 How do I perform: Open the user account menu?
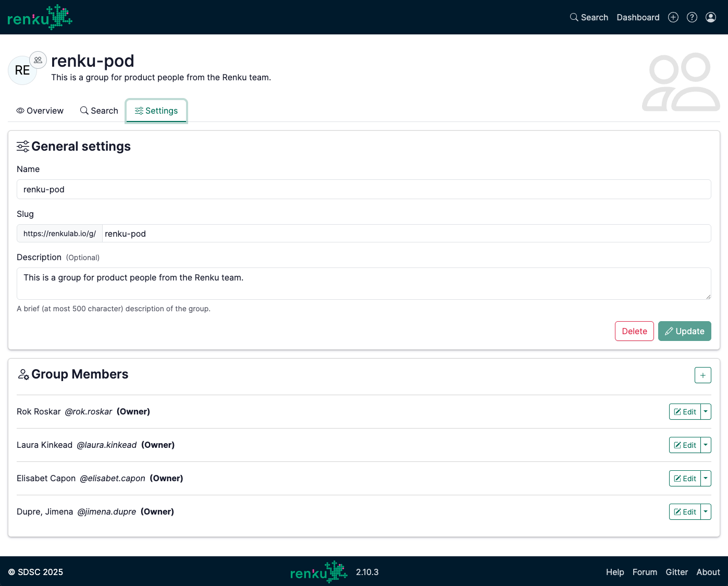tap(711, 17)
